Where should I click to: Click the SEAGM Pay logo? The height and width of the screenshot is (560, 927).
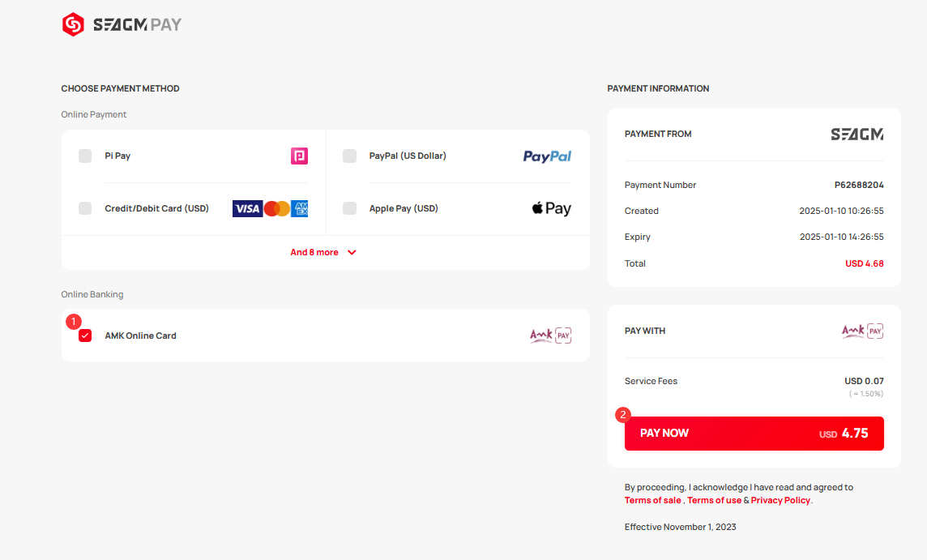click(x=122, y=24)
